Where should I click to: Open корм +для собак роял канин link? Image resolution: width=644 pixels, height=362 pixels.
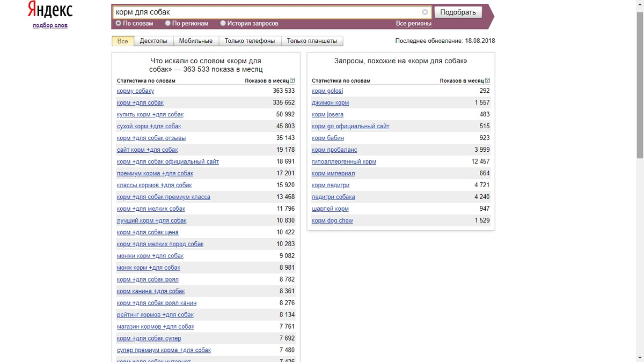coord(157,303)
